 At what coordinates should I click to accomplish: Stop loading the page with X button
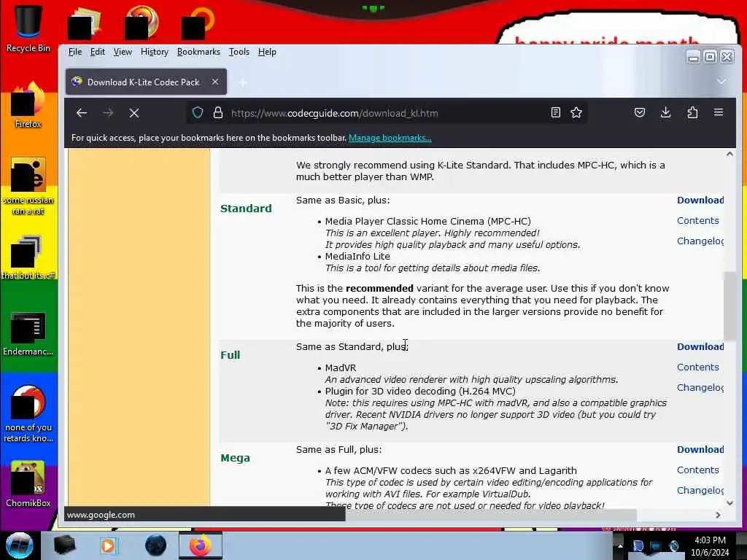[134, 113]
